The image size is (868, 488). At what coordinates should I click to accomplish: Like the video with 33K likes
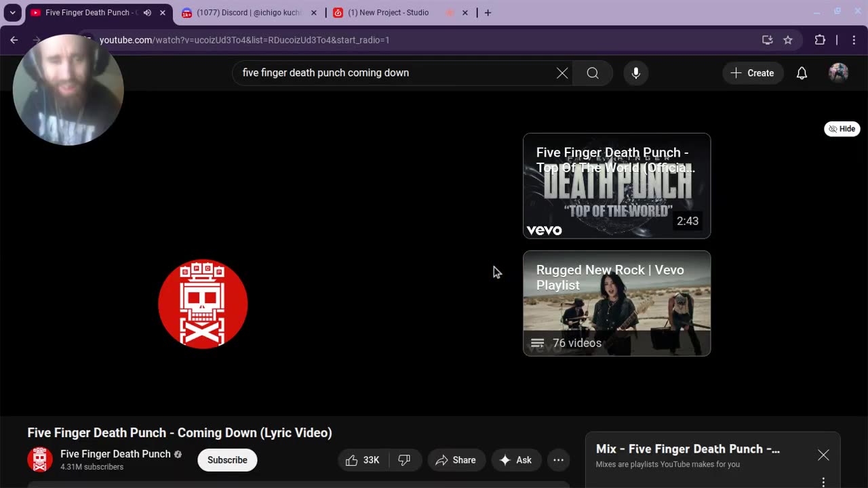pos(363,460)
